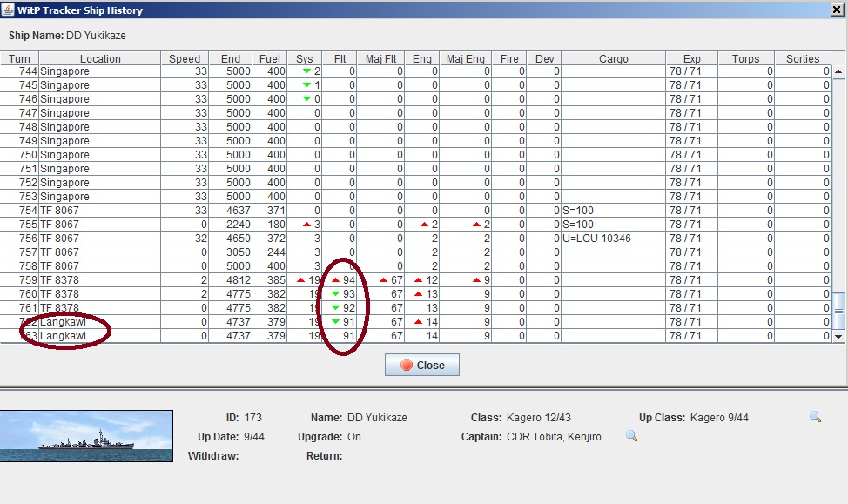Close the WitP Tracker Ship History window
848x504 pixels.
[x=837, y=10]
